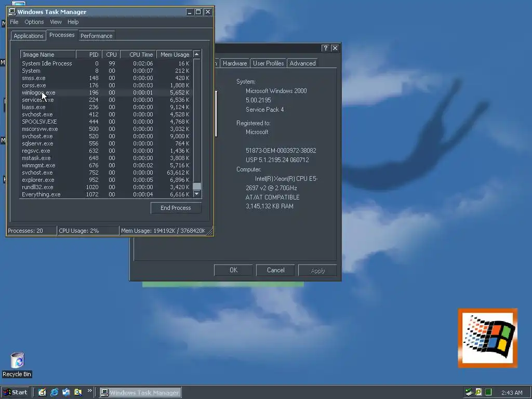Open the Recycle Bin desktop icon
532x399 pixels.
(x=17, y=364)
